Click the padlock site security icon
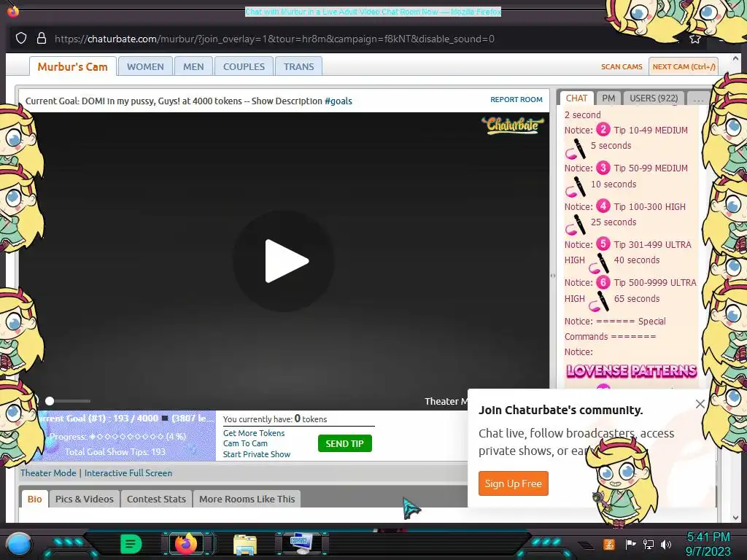Viewport: 747px width, 560px height. point(42,39)
